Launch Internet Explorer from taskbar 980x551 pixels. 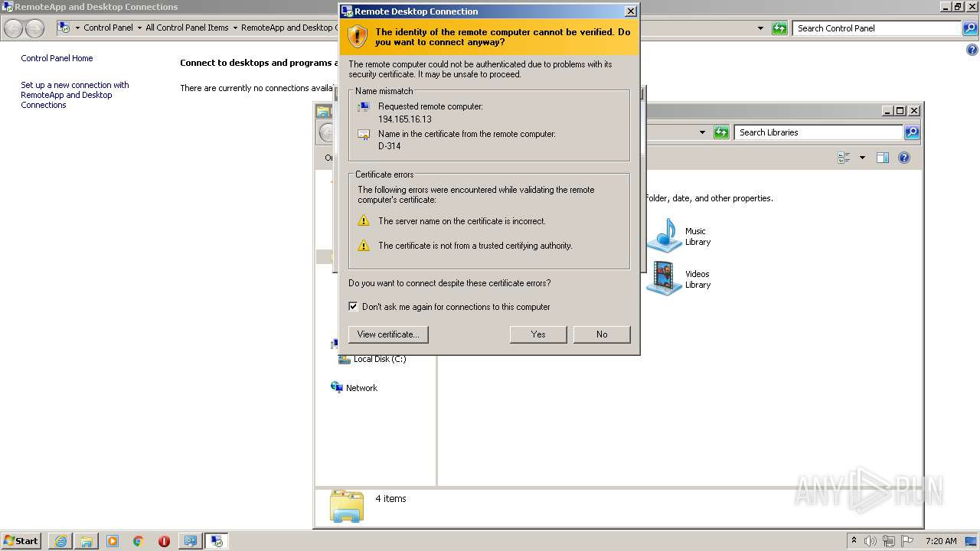pos(60,541)
